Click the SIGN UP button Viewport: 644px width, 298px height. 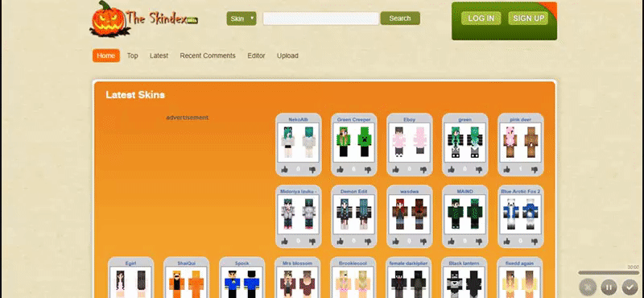(528, 19)
